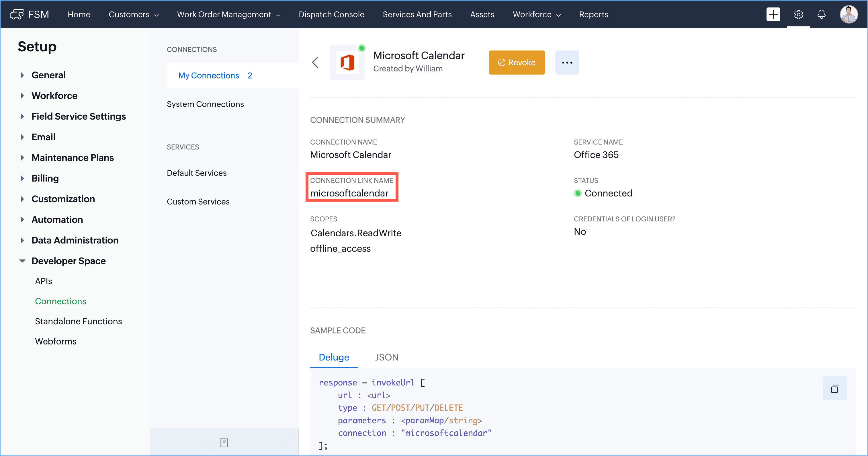This screenshot has width=868, height=456.
Task: Click the Office 365 service name value
Action: 596,155
